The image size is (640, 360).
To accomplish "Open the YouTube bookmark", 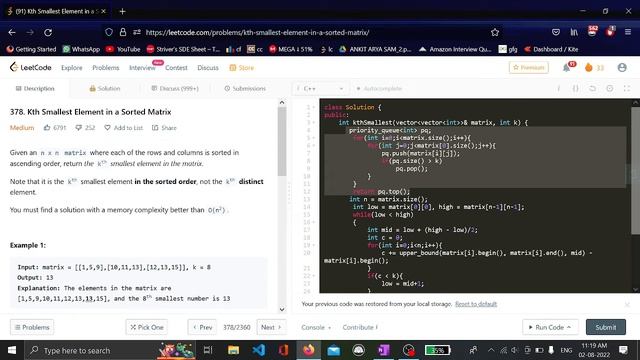I will tap(123, 49).
